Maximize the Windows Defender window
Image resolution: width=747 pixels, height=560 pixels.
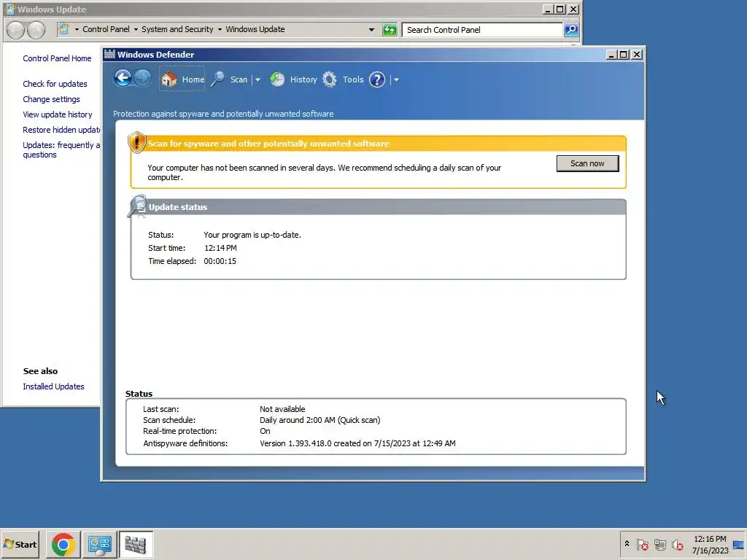point(623,55)
